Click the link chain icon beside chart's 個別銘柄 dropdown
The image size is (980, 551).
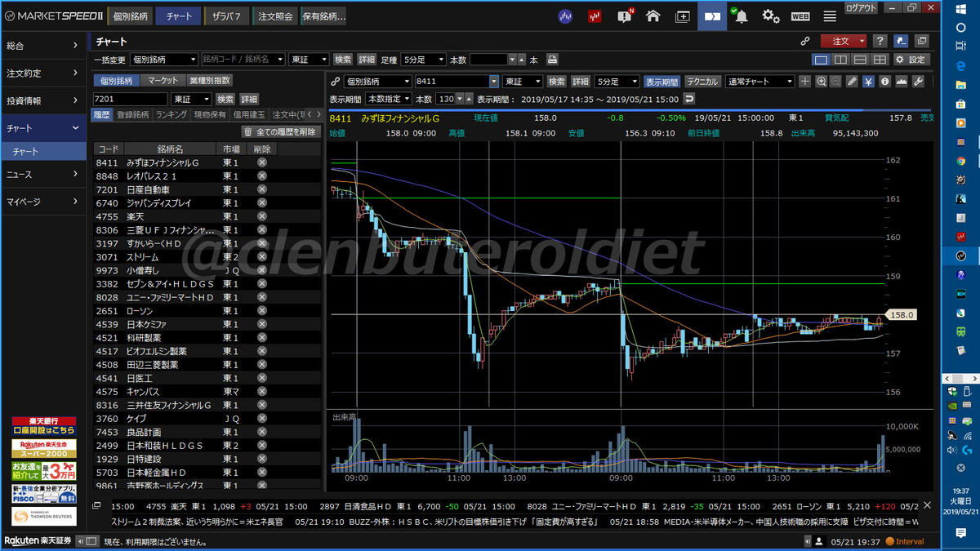point(335,82)
